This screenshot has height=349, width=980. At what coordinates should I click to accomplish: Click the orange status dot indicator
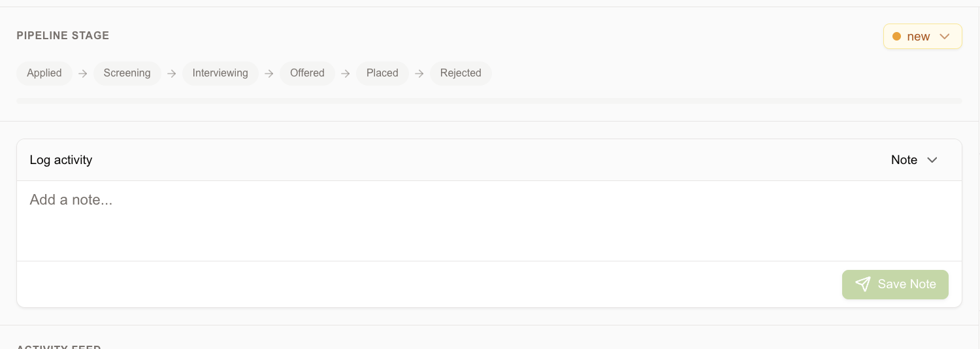896,37
